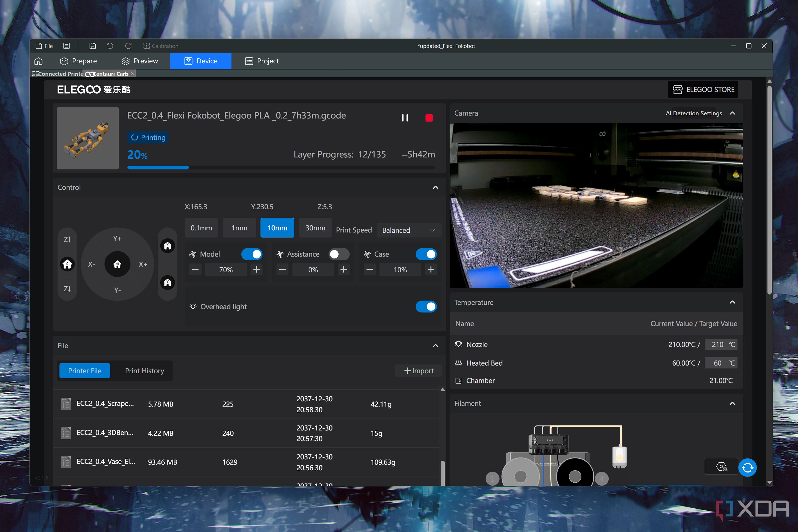
Task: Stop the print with the red button
Action: (x=429, y=118)
